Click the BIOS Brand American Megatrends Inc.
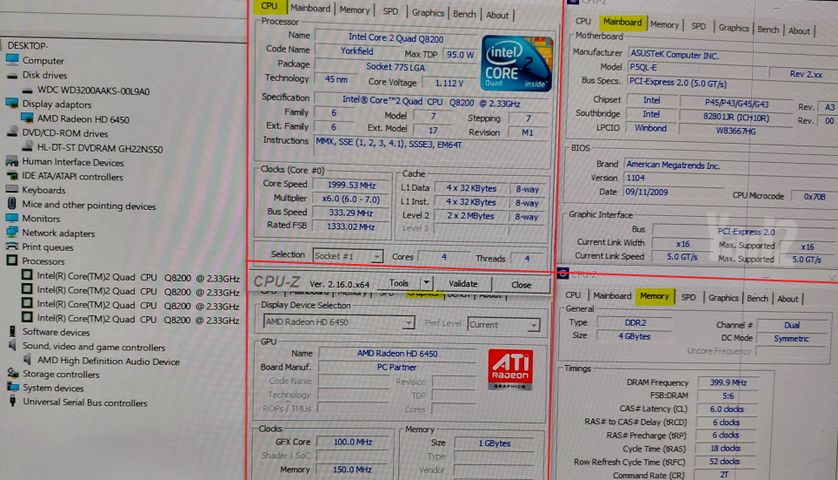 click(731, 165)
